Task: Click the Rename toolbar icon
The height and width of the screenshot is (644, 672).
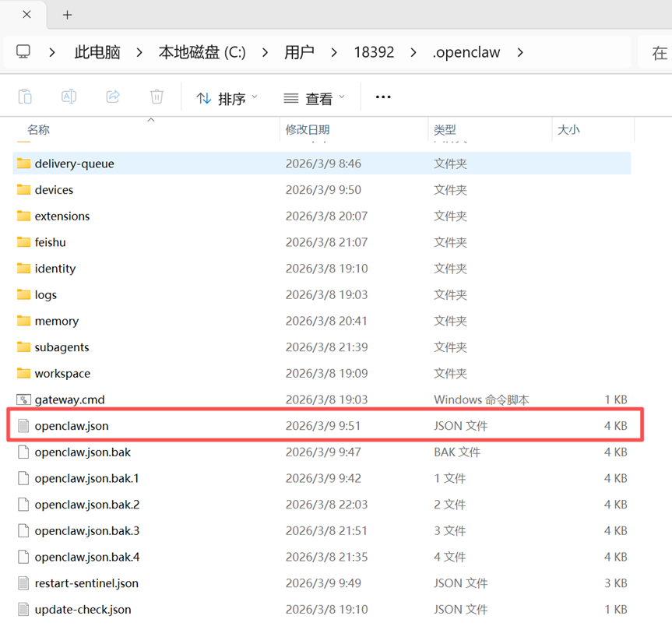Action: (x=69, y=97)
